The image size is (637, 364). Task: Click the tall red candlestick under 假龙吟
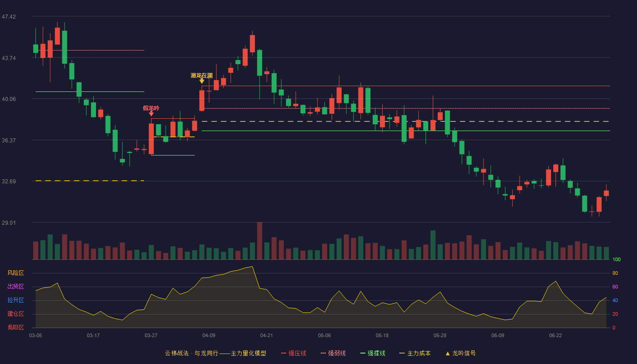[x=151, y=139]
